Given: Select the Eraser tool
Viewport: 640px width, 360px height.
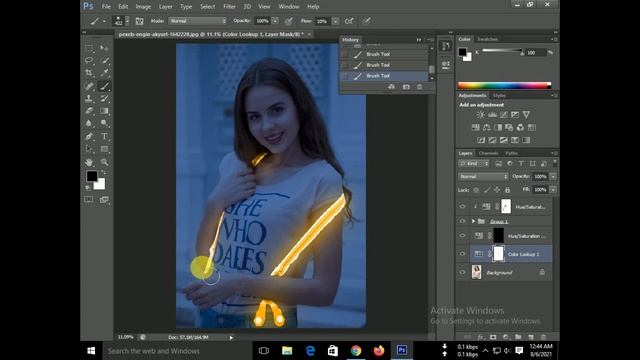Looking at the screenshot, I should pos(89,111).
